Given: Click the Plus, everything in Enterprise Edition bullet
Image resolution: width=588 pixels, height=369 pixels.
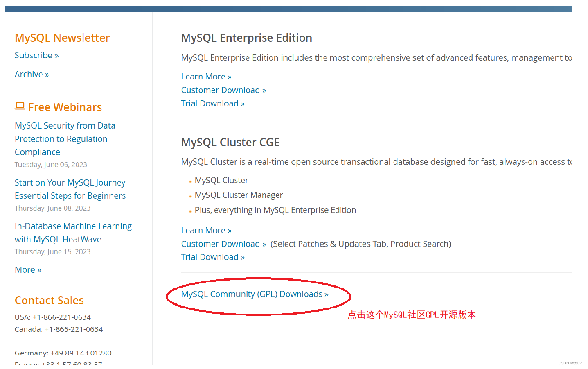Looking at the screenshot, I should 275,210.
